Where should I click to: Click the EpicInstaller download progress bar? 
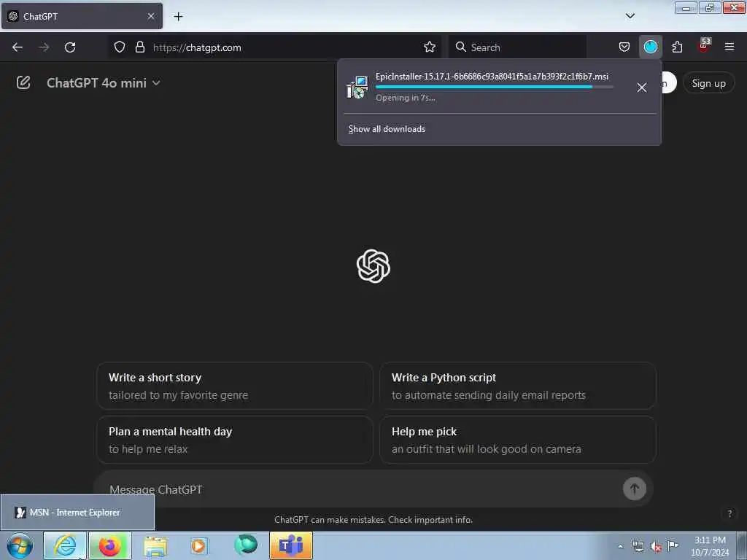click(x=494, y=87)
